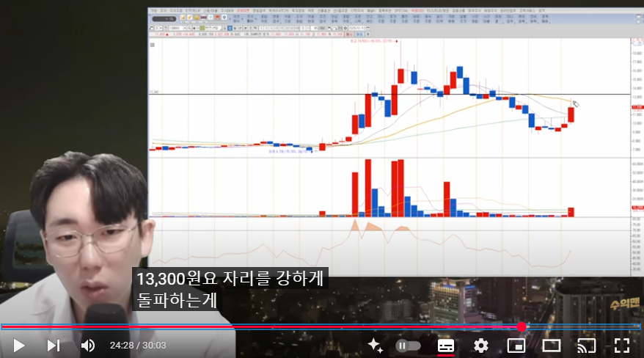Cast video to a TV
644x358 pixels.
(587, 346)
